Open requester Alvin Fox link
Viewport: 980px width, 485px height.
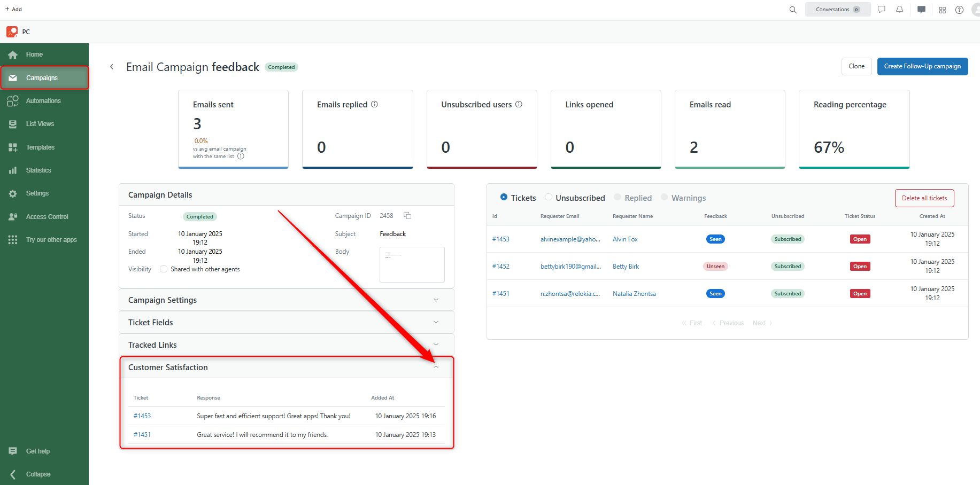[625, 239]
